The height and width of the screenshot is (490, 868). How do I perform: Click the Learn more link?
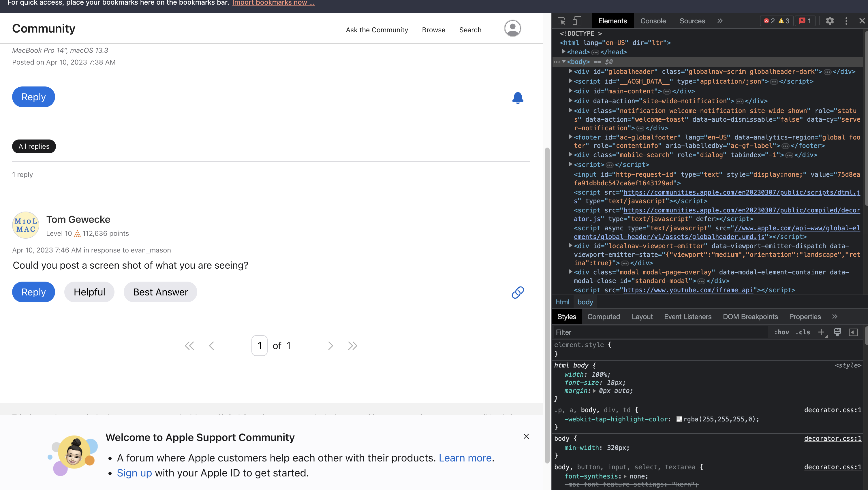point(465,458)
